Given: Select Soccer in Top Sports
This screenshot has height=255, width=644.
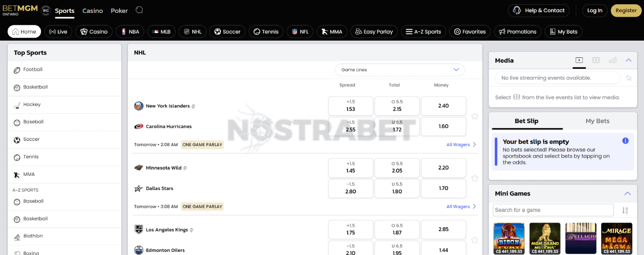Looking at the screenshot, I should (x=64, y=139).
